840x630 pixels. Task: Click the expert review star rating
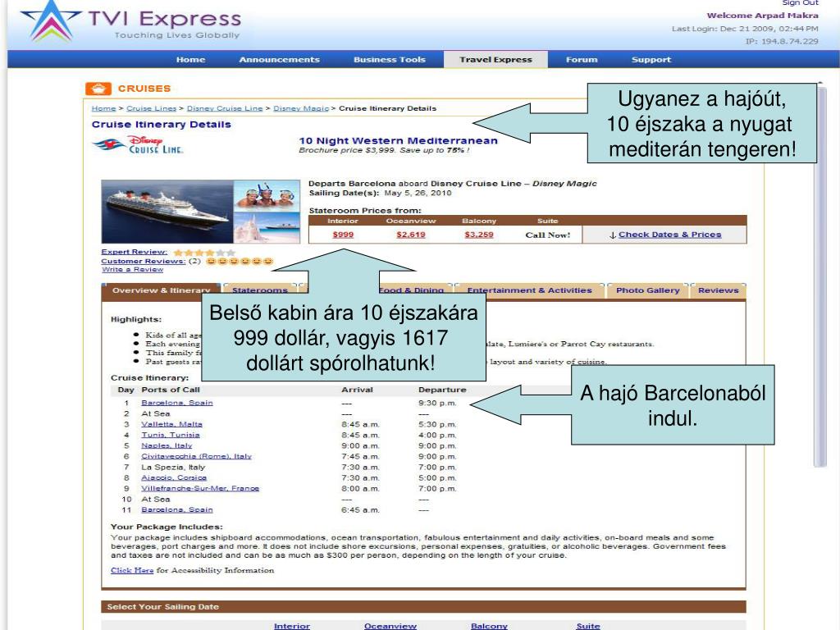(204, 253)
